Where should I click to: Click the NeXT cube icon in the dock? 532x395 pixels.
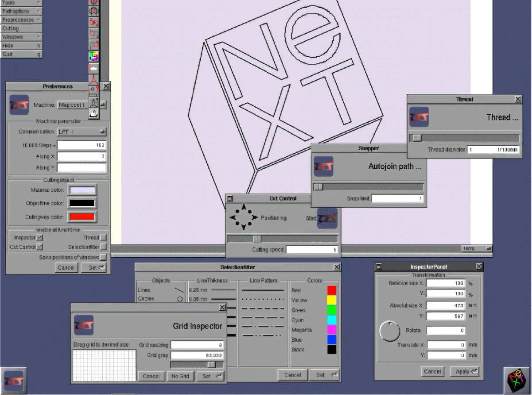(x=517, y=380)
